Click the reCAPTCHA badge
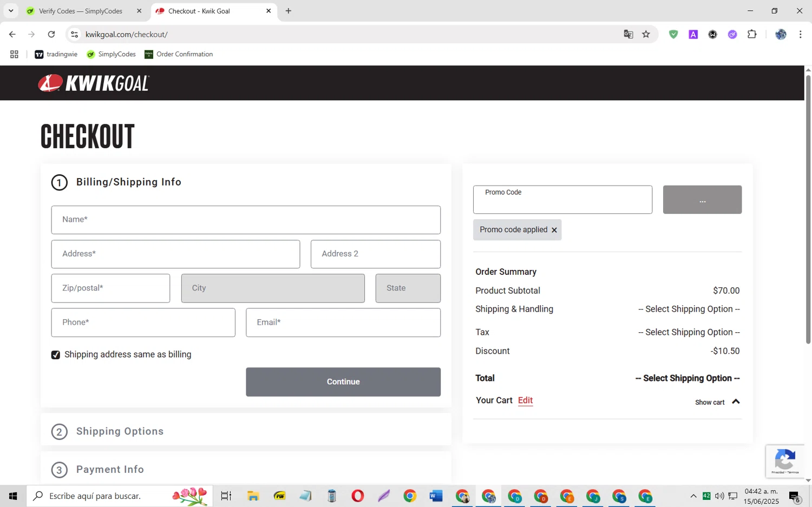Screen dimensions: 812x507 [x=785, y=461]
